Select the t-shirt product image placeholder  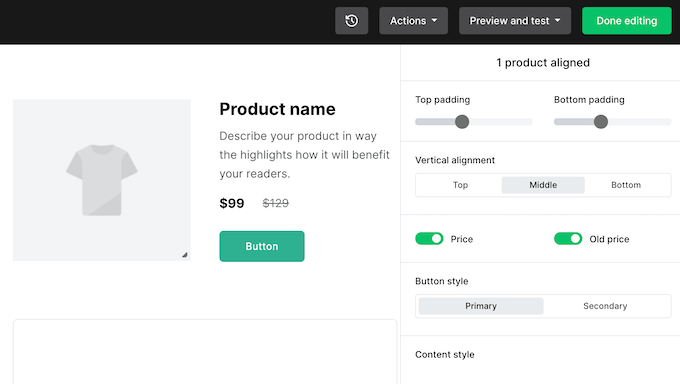tap(101, 180)
